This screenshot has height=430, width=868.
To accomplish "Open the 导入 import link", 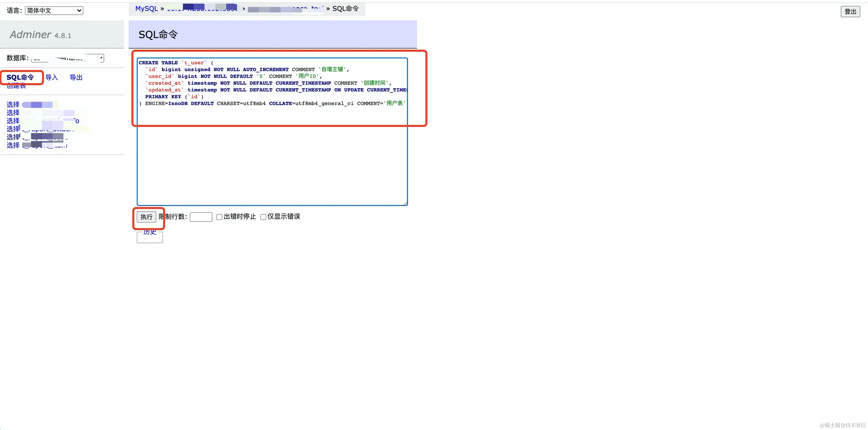I will (52, 77).
